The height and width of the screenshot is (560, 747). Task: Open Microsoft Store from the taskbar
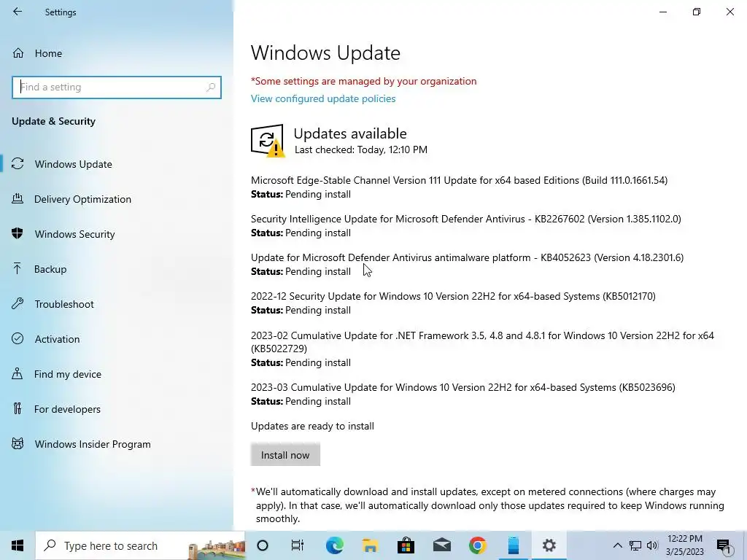click(x=406, y=545)
